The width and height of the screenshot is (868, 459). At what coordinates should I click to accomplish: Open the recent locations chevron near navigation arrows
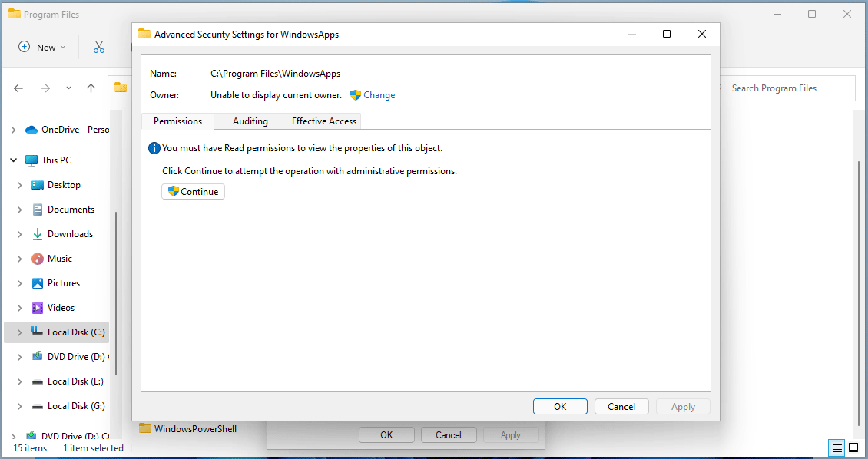[x=68, y=88]
